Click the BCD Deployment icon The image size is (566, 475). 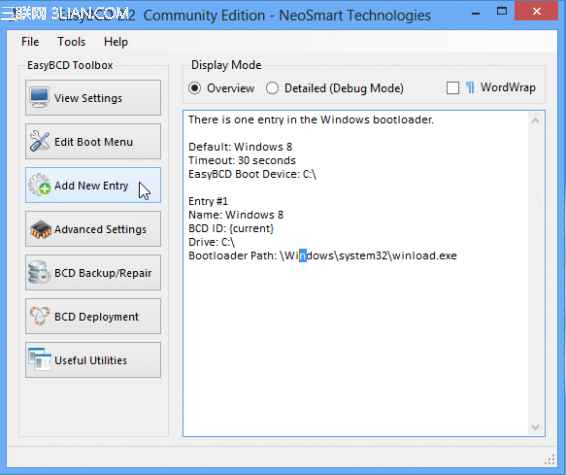[x=40, y=316]
